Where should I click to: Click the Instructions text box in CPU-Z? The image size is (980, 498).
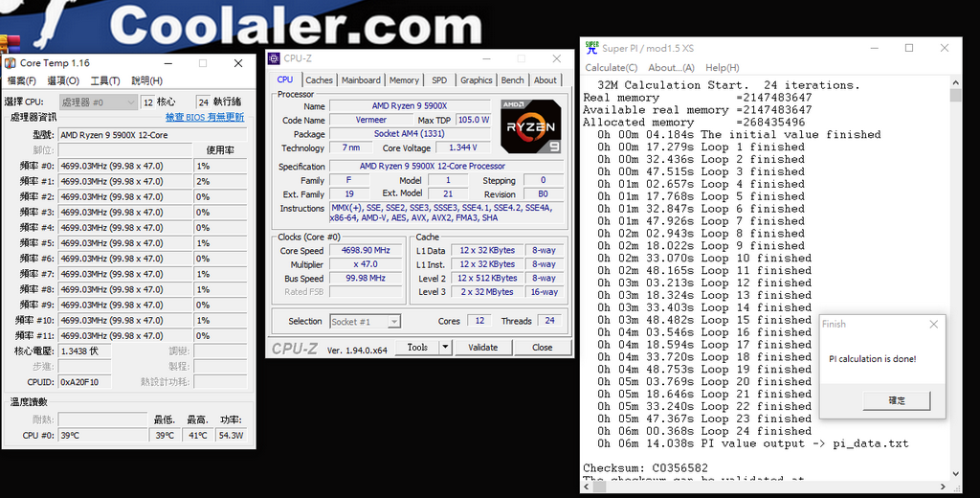[x=446, y=213]
